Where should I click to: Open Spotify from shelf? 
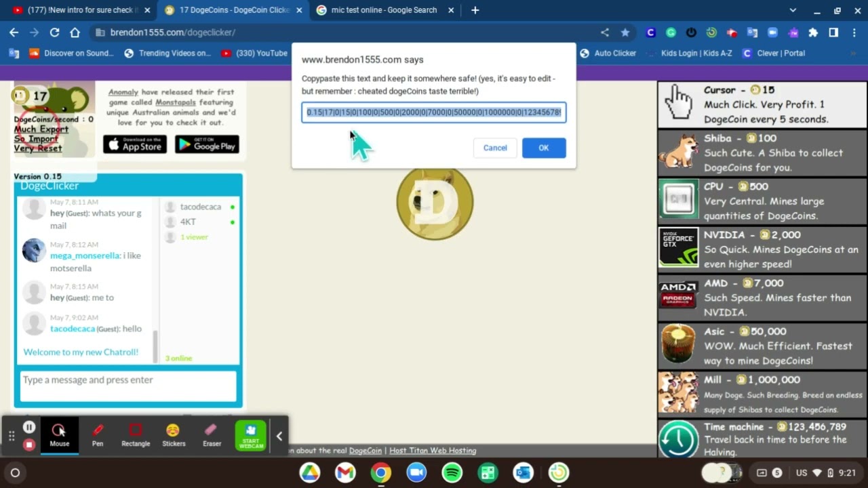(452, 472)
